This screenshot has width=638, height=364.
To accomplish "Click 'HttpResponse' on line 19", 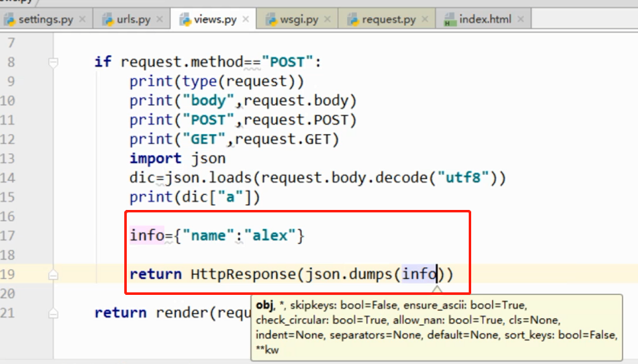I will 244,274.
